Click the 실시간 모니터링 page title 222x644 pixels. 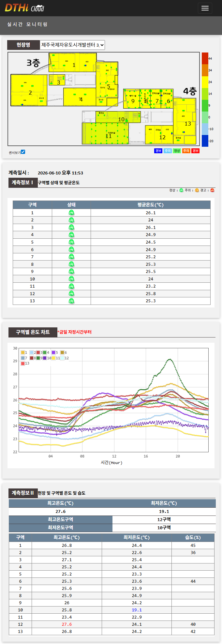pyautogui.click(x=27, y=24)
